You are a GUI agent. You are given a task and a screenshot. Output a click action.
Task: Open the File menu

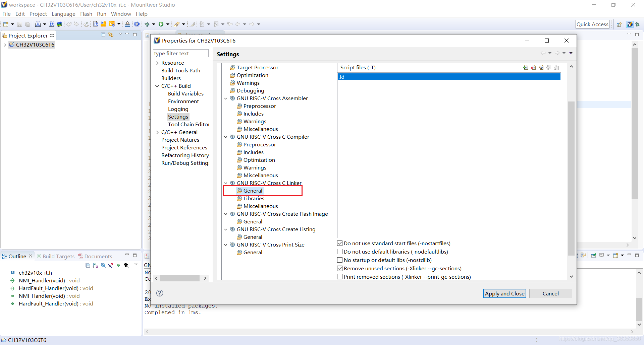pyautogui.click(x=6, y=14)
